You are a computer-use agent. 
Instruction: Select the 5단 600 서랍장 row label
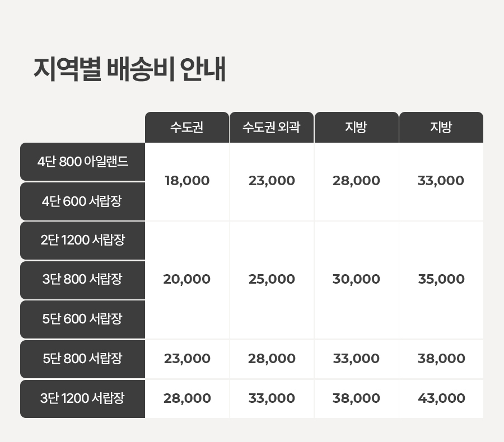pyautogui.click(x=83, y=319)
